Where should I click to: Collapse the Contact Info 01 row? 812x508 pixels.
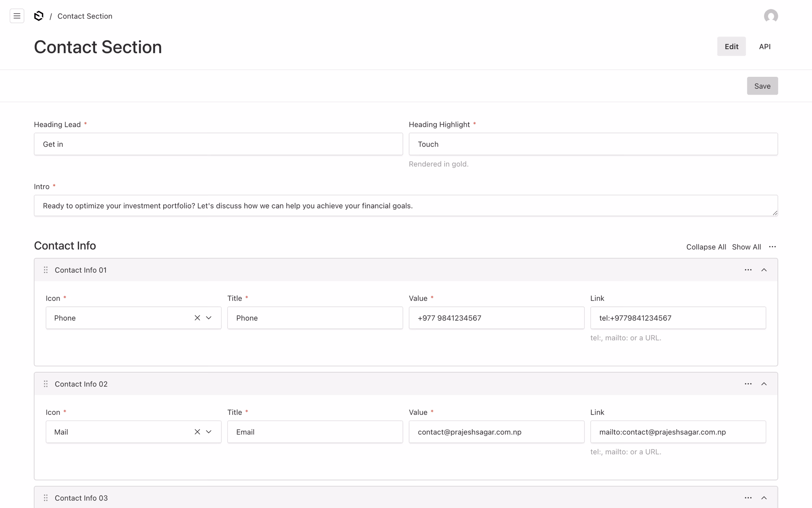[764, 270]
